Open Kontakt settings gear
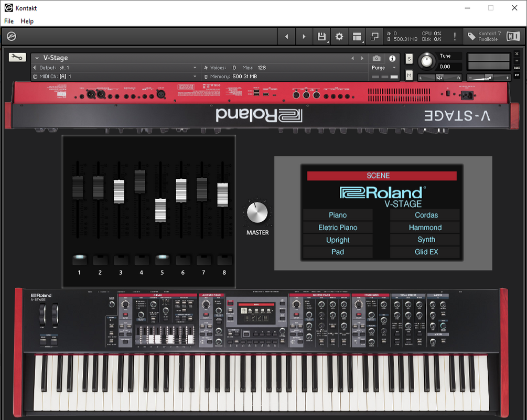This screenshot has width=527, height=420. tap(339, 36)
